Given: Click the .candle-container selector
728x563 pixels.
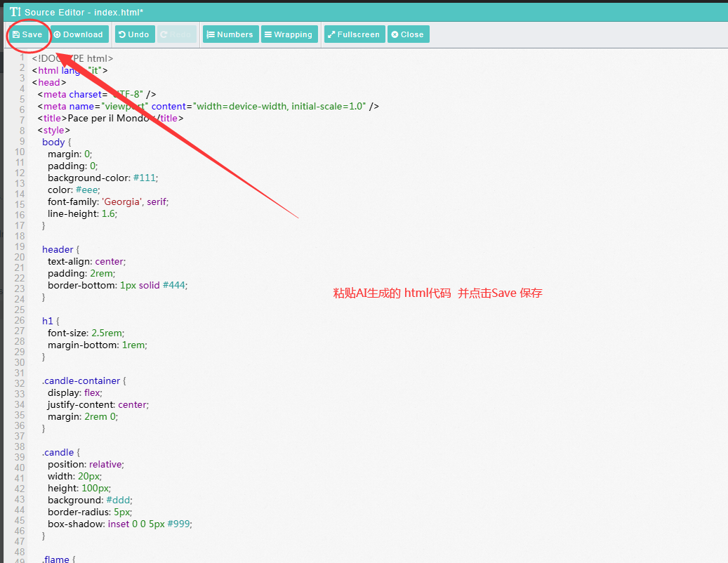Looking at the screenshot, I should [81, 380].
